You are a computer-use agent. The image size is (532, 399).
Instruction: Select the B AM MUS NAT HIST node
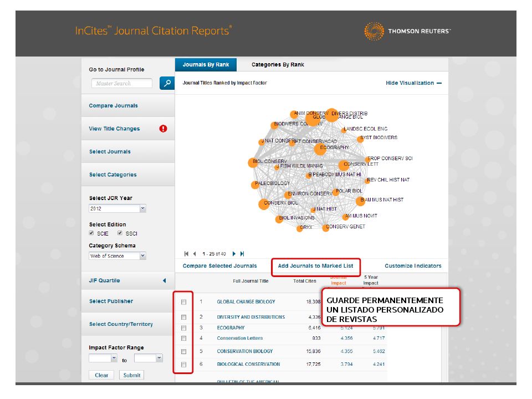click(360, 201)
